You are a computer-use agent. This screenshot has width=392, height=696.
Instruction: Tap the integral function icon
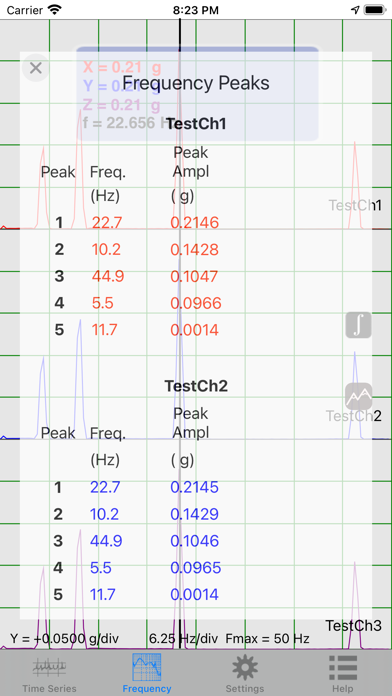(x=358, y=325)
